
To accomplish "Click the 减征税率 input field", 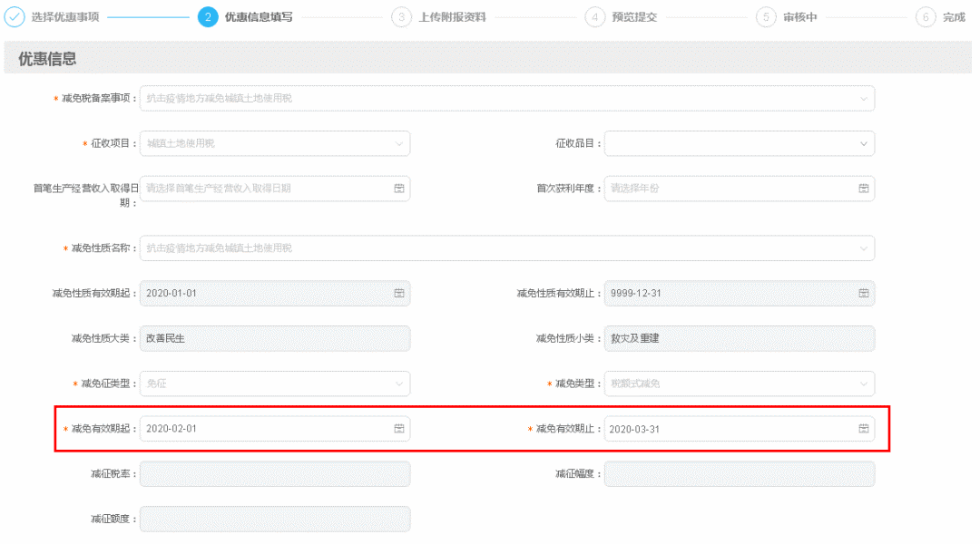I will pos(274,474).
